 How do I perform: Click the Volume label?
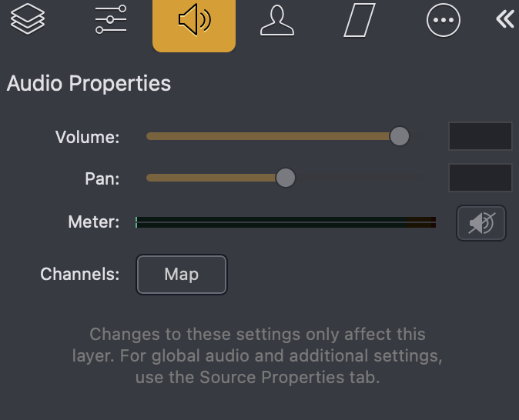pyautogui.click(x=87, y=138)
